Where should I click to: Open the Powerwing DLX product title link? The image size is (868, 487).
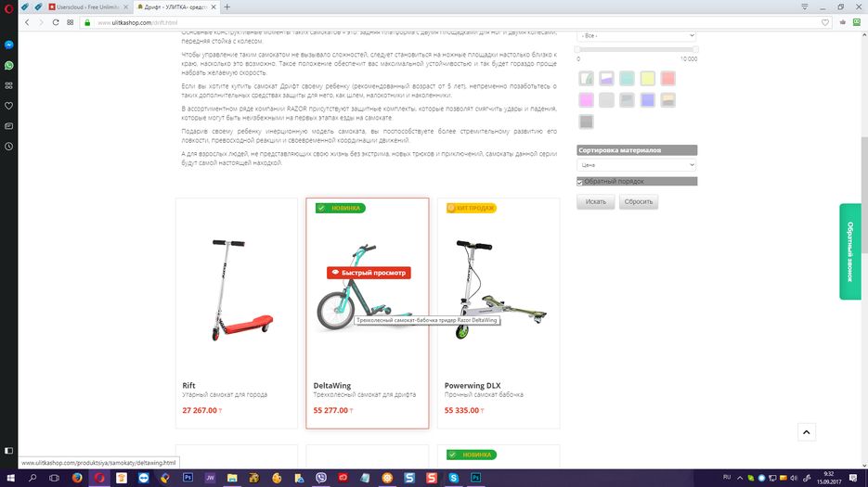tap(473, 386)
